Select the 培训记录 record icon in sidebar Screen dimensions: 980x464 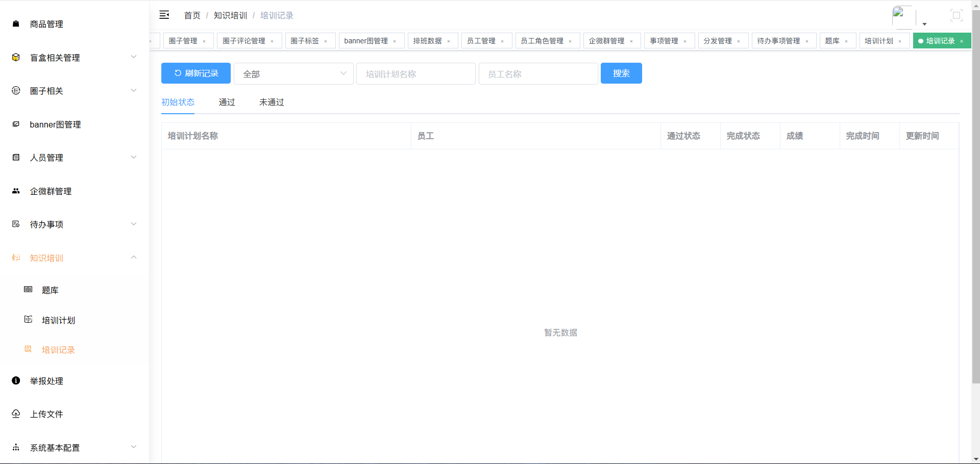click(28, 349)
